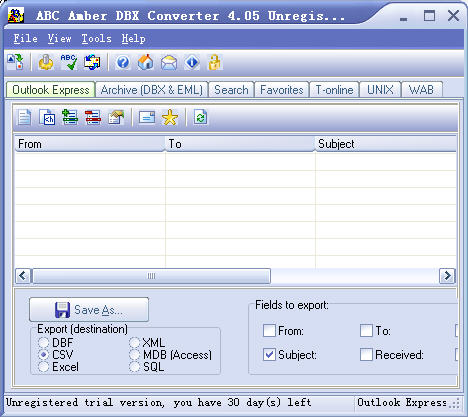The width and height of the screenshot is (468, 417).
Task: Click the 'Outlook Express' status bar panel
Action: (402, 403)
